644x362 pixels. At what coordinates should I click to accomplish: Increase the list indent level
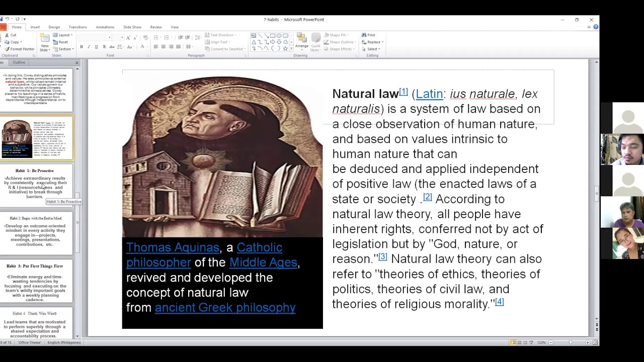pos(188,38)
